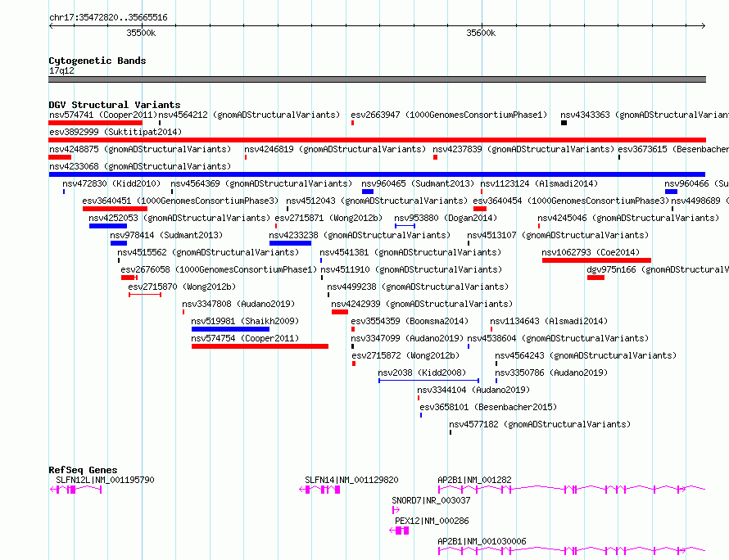The height and width of the screenshot is (560, 729).
Task: Select the dgv975n166 variant label
Action: click(x=658, y=269)
